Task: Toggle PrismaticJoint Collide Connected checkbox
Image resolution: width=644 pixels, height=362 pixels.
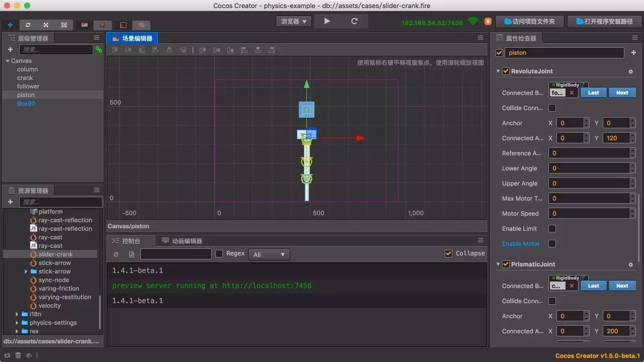Action: (552, 301)
